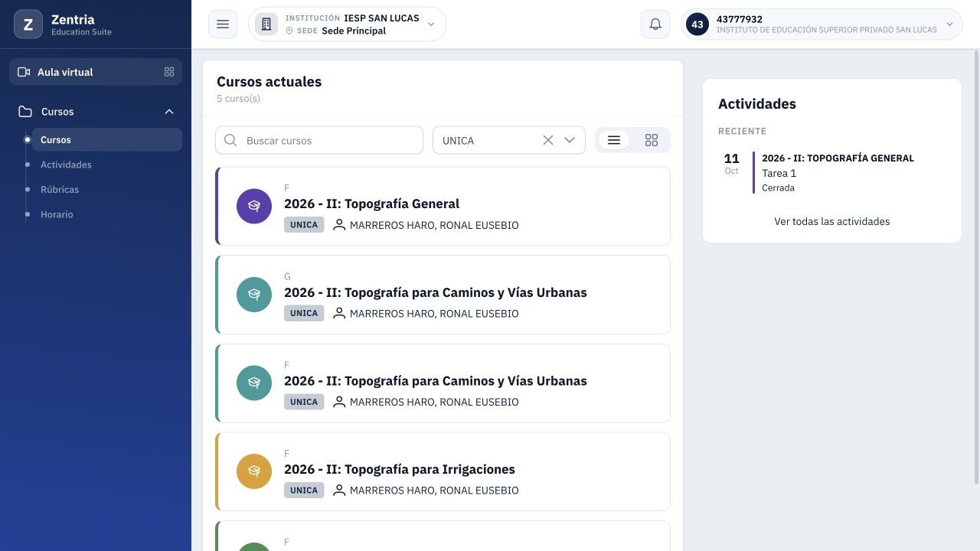Click the user avatar badge 43

tap(697, 24)
